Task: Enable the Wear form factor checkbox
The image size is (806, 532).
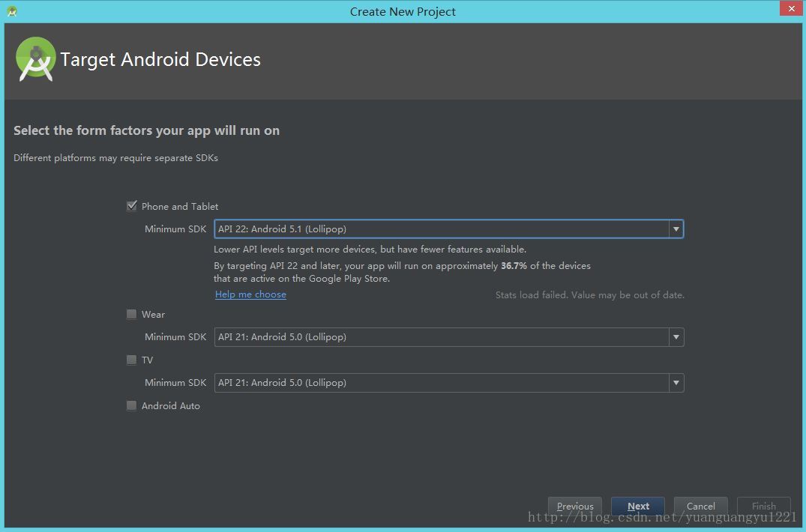Action: [x=132, y=314]
